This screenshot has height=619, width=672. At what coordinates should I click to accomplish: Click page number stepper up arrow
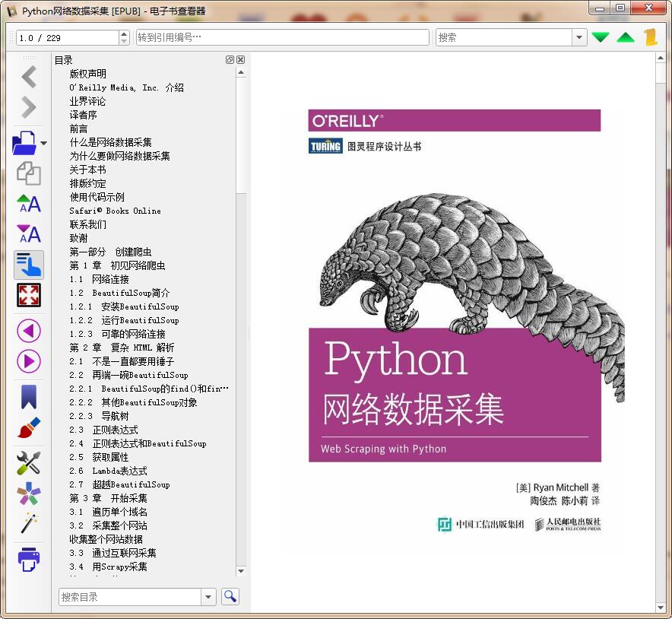pos(124,34)
